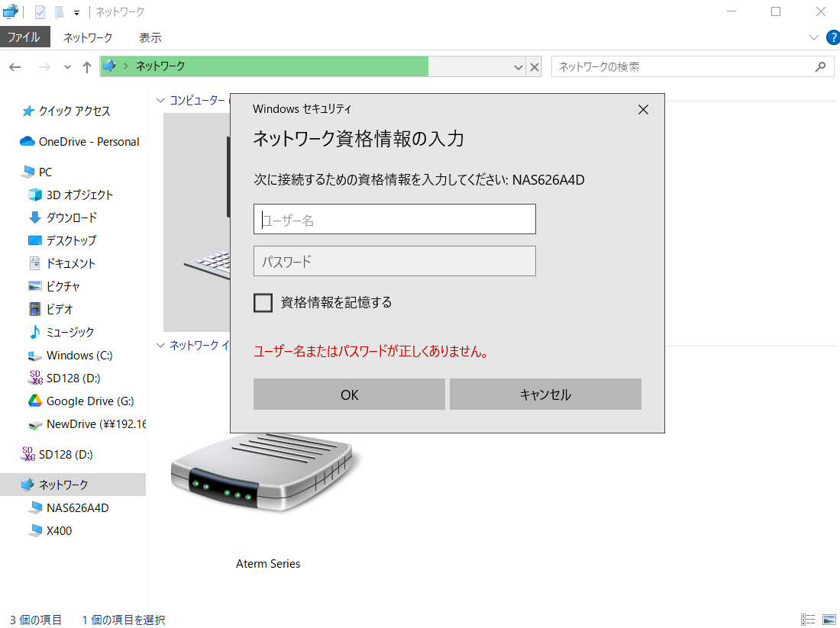
Task: Click the new folder quick access icon
Action: click(x=60, y=11)
